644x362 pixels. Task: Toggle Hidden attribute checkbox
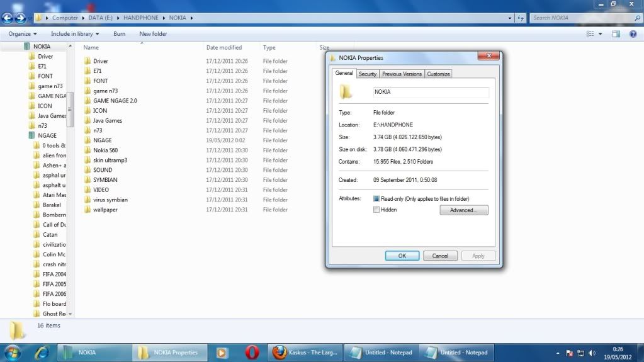[376, 210]
